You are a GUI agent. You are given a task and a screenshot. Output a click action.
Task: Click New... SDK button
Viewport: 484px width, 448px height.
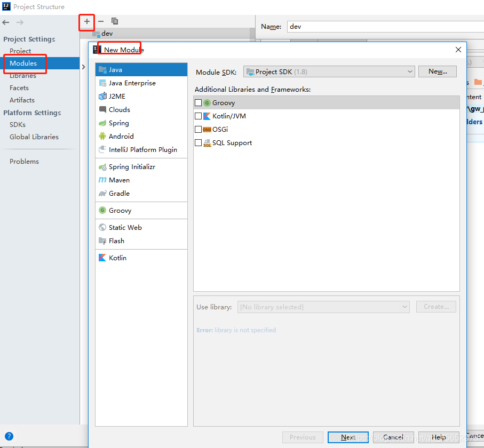click(438, 71)
